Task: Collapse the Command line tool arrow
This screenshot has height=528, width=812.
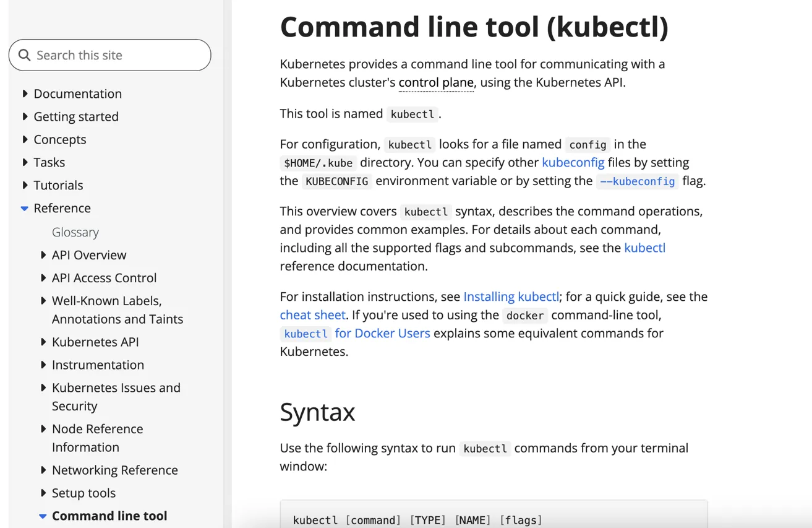Action: [43, 516]
